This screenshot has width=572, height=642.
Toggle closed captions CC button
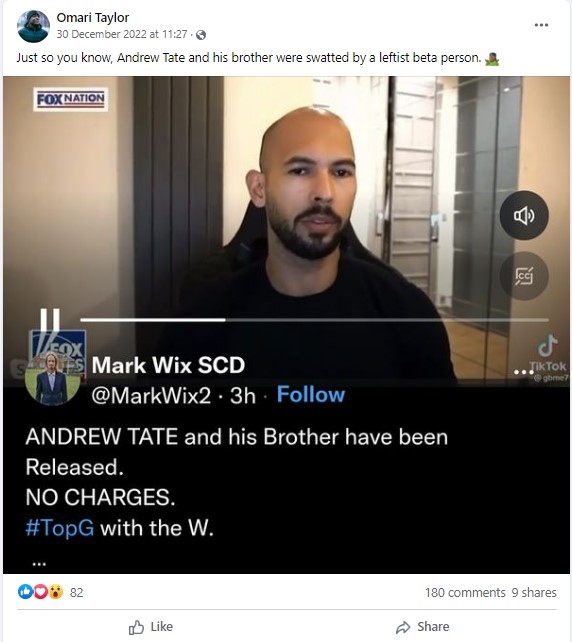[x=524, y=276]
